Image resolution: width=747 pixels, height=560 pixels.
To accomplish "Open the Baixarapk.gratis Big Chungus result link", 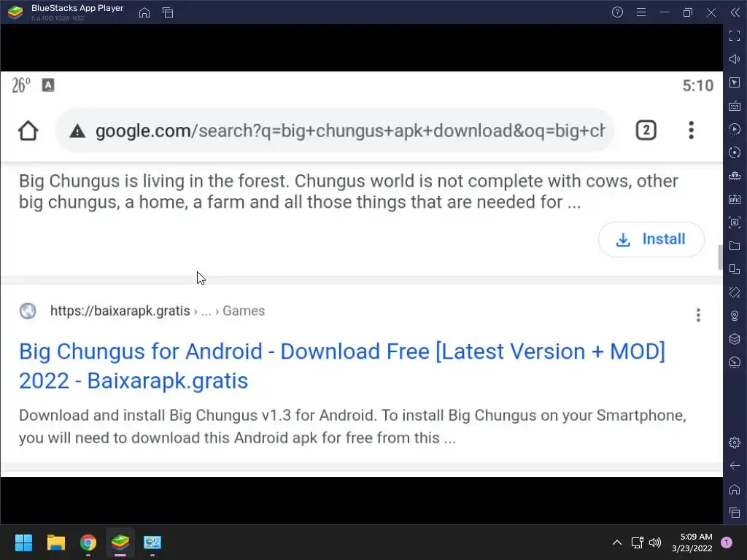I will tap(342, 366).
